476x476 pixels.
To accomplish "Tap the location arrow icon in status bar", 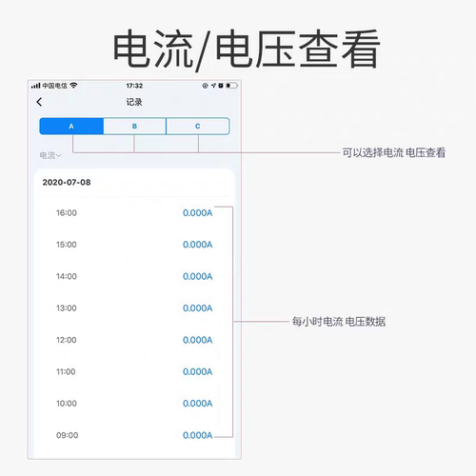I will tap(213, 86).
